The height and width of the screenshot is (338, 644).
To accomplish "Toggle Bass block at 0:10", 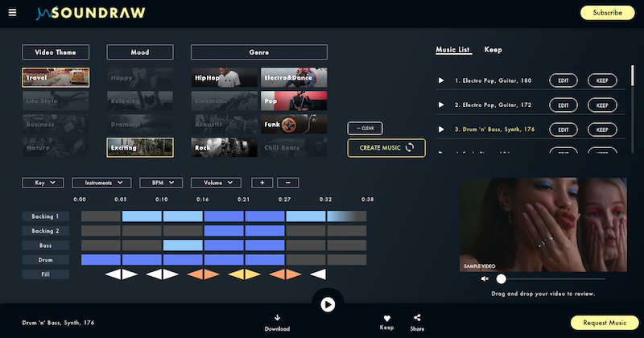I will pyautogui.click(x=183, y=245).
